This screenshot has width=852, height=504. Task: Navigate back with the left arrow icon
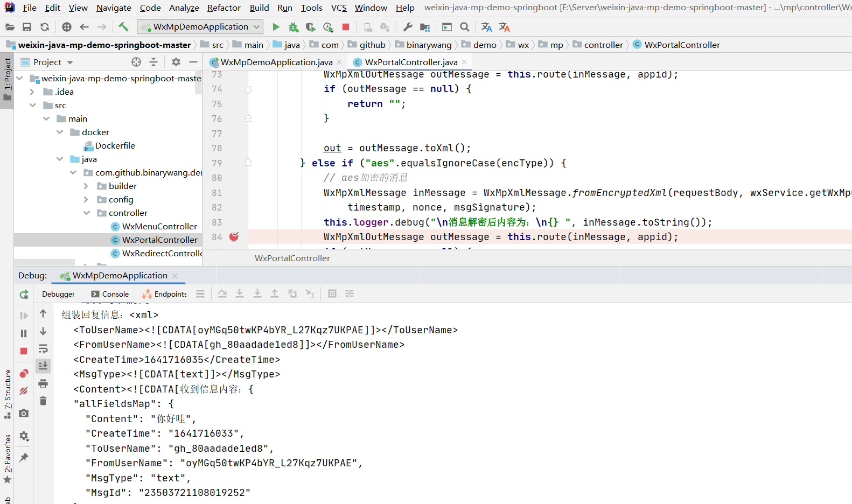[x=84, y=27]
